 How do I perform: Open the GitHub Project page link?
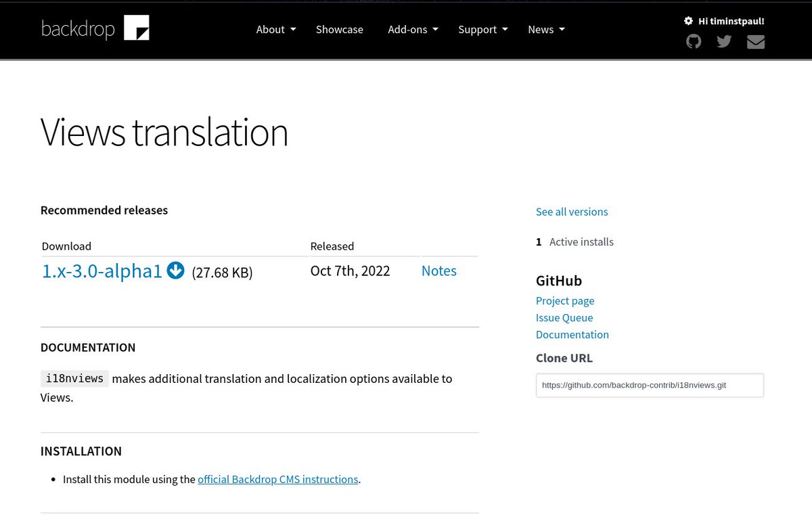(x=565, y=300)
